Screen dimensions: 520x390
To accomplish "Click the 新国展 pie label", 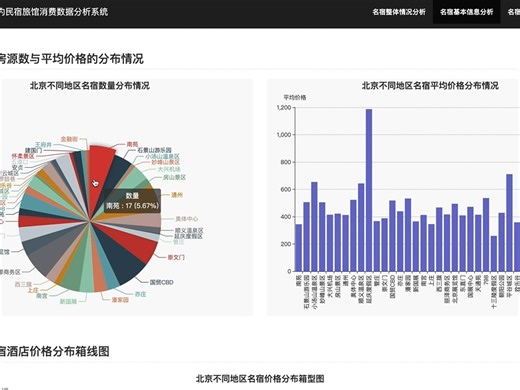I will coord(68,302).
